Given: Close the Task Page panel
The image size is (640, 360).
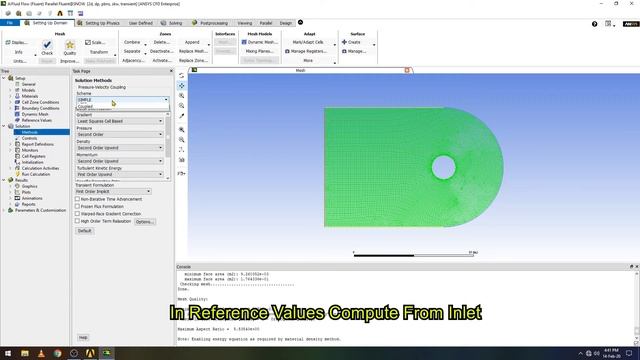Looking at the screenshot, I should [x=171, y=71].
